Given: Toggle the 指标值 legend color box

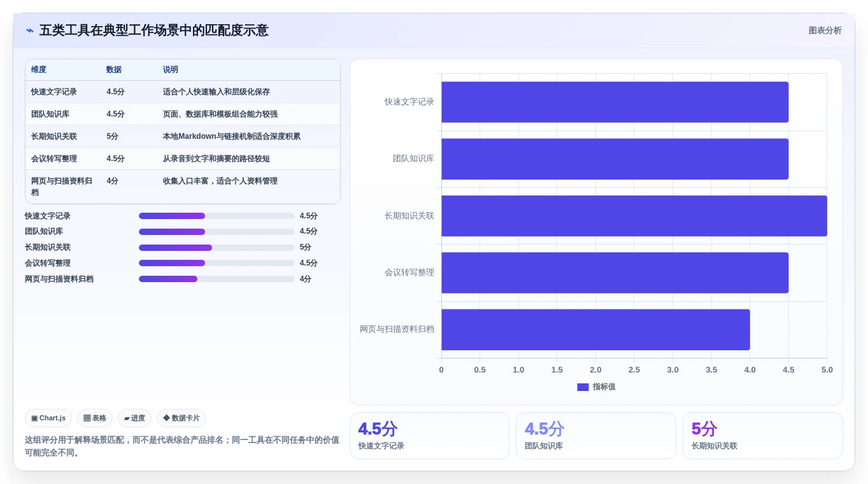Looking at the screenshot, I should click(583, 387).
